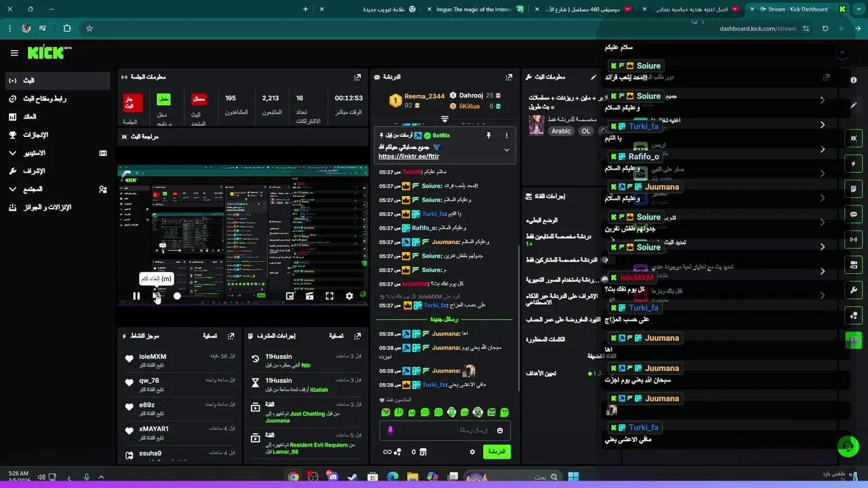Screen dimensions: 868x488
Task: Expand the Studio section in sidebar
Action: coord(57,153)
